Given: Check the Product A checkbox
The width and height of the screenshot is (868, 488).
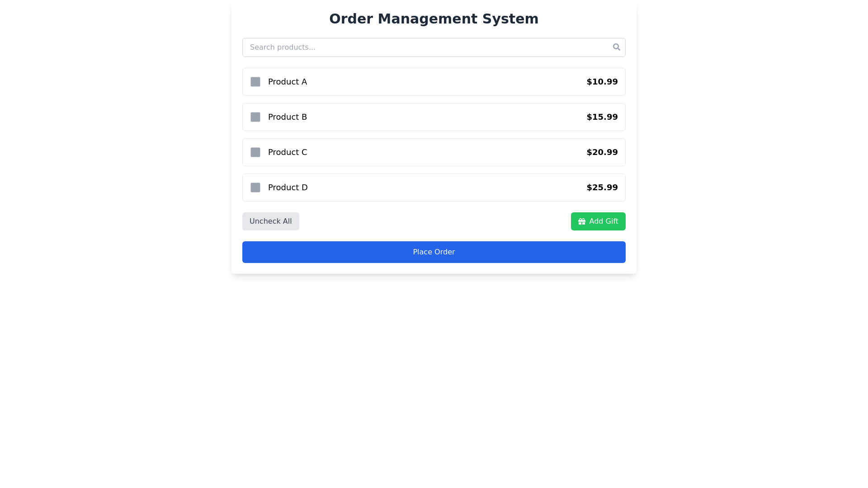Looking at the screenshot, I should pyautogui.click(x=255, y=82).
